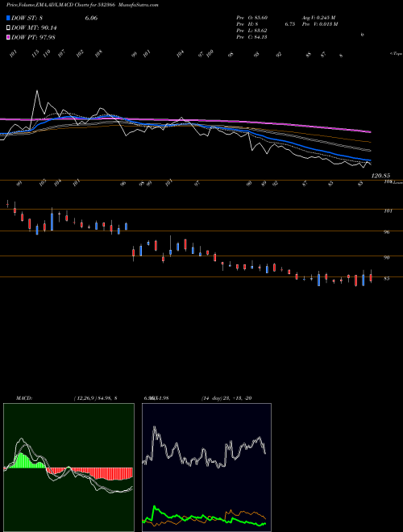Image resolution: width=403 pixels, height=532 pixels.
Task: Click the 'Pre O: 83.60' value
Action: pyautogui.click(x=251, y=18)
